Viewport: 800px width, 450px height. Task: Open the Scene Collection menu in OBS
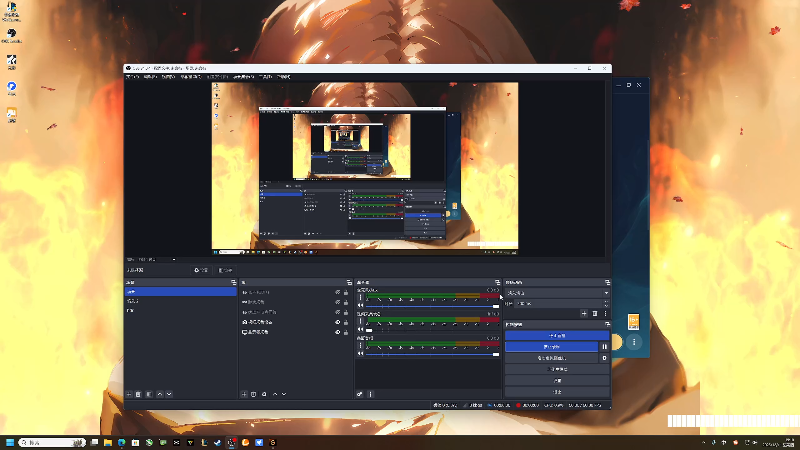point(244,77)
